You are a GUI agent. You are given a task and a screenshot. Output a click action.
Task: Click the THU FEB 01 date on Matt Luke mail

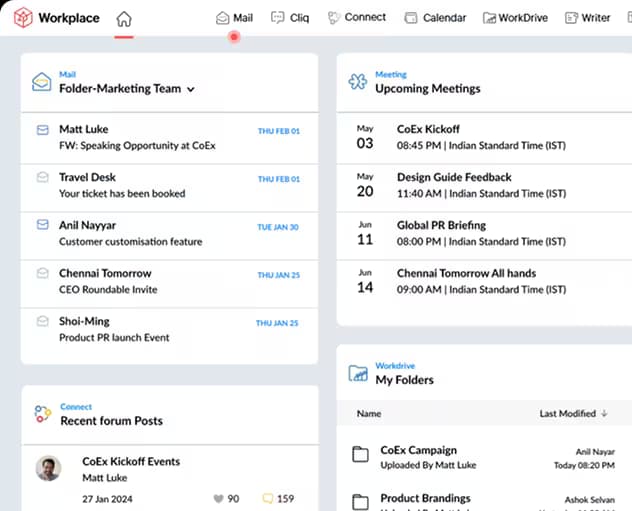(x=279, y=131)
